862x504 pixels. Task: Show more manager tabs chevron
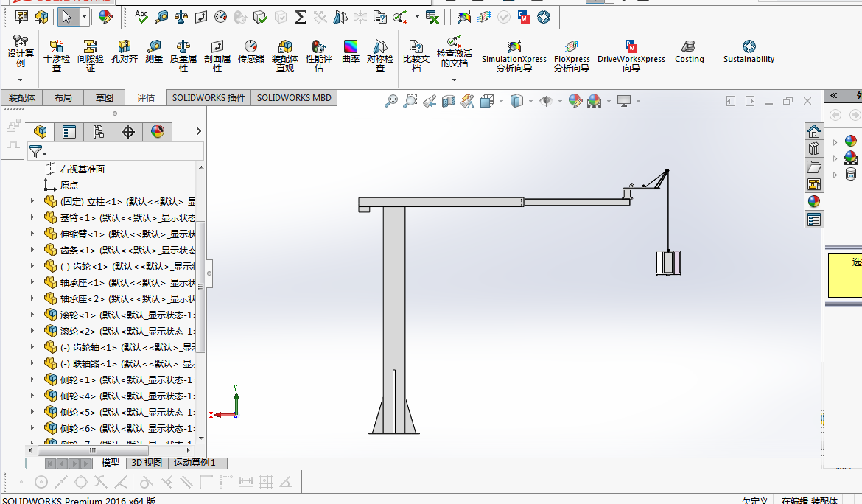pos(198,131)
